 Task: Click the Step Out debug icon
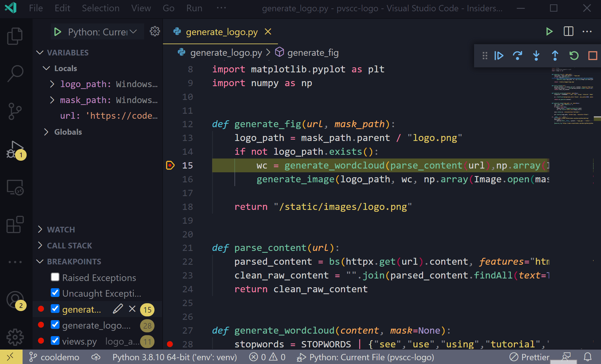pyautogui.click(x=555, y=56)
